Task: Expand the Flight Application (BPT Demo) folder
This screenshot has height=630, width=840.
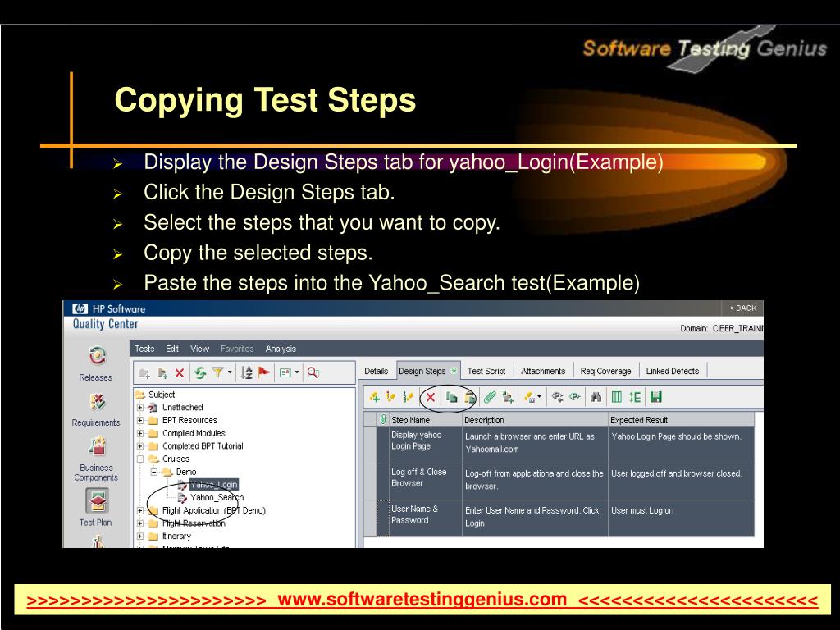Action: coord(139,510)
